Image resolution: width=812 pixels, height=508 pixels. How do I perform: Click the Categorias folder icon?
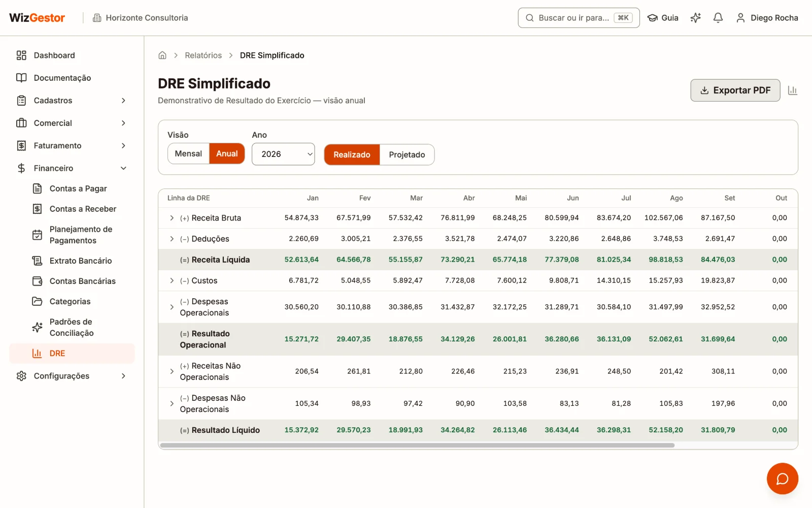pyautogui.click(x=37, y=301)
